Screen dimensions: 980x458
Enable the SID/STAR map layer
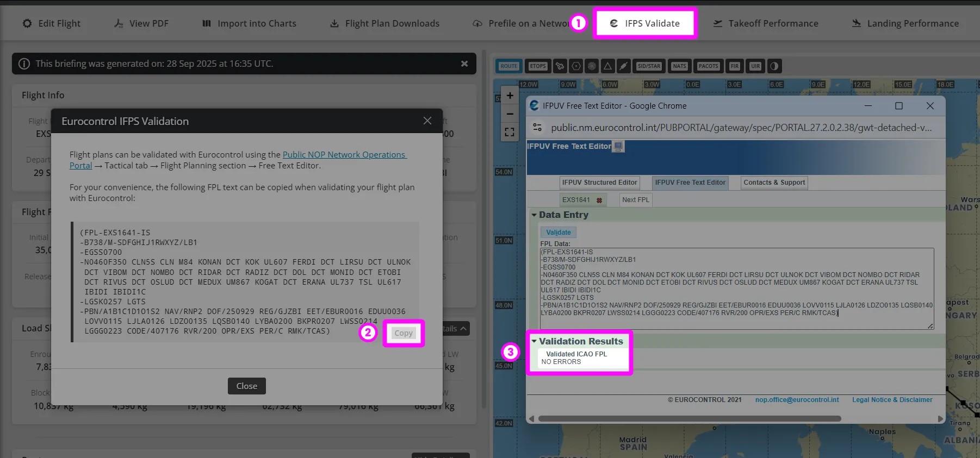(649, 66)
